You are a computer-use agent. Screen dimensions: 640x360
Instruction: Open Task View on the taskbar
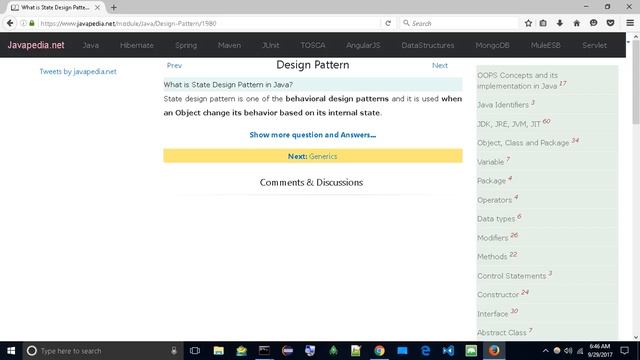(195, 351)
